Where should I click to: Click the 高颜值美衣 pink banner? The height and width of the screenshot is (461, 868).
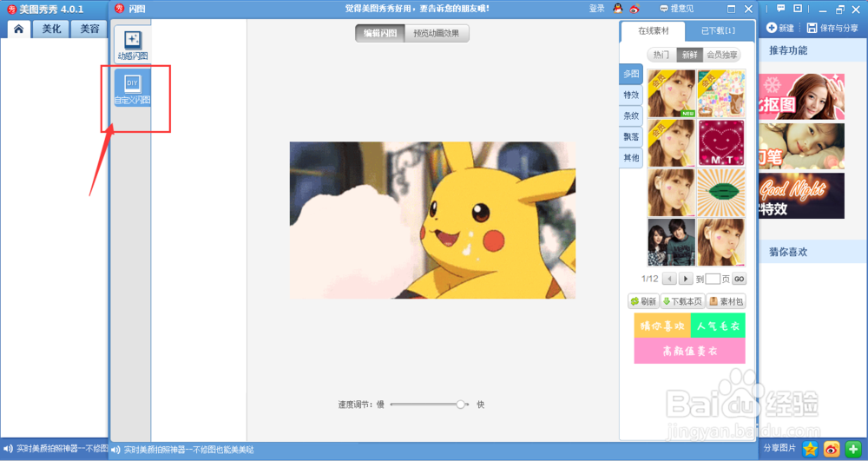(690, 351)
